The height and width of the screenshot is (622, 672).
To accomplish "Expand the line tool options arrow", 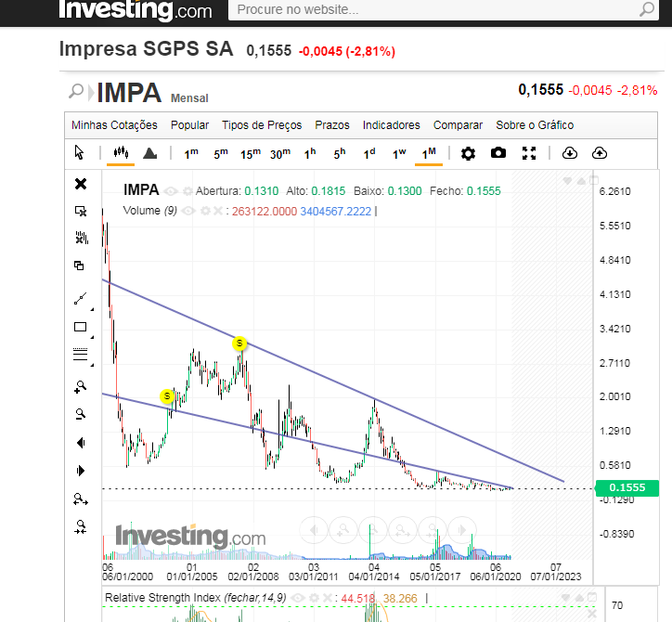I will [x=92, y=309].
